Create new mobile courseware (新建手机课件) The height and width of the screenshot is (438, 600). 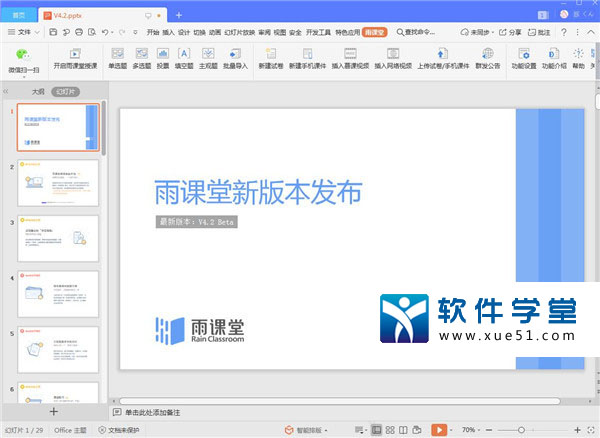click(307, 59)
